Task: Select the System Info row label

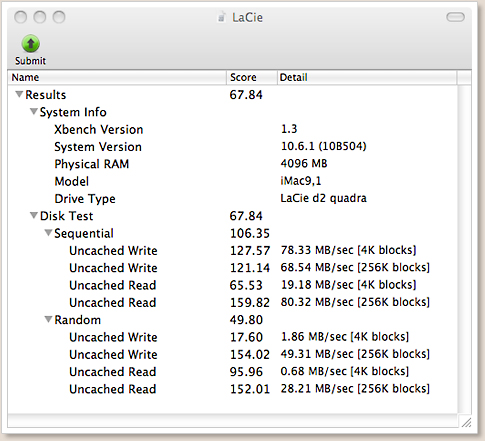Action: point(73,112)
